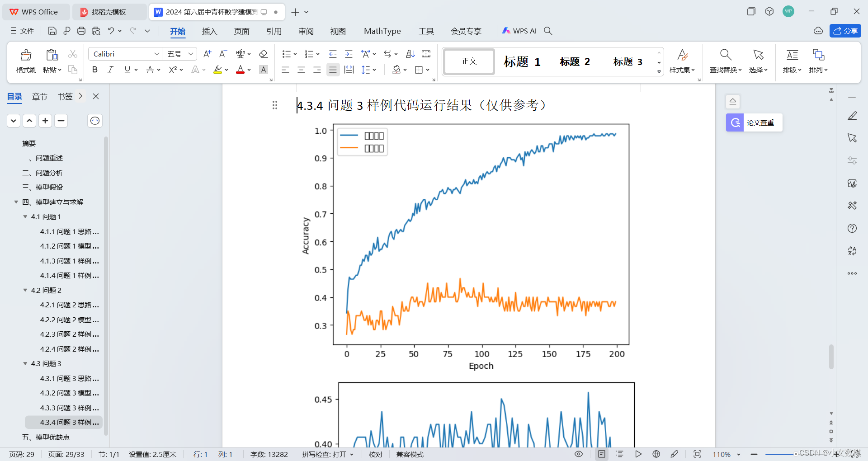Open the zoom percentage dropdown arrow
The height and width of the screenshot is (461, 868).
click(x=739, y=455)
